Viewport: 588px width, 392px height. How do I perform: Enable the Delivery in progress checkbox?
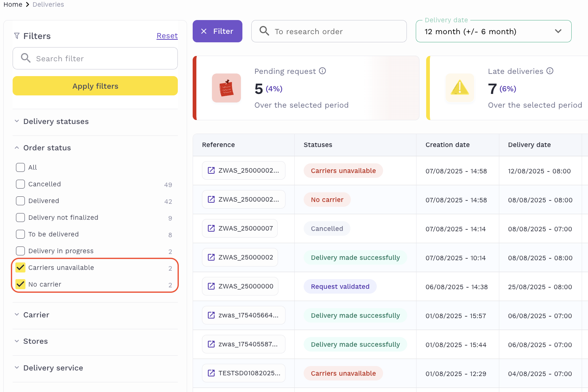coord(20,251)
